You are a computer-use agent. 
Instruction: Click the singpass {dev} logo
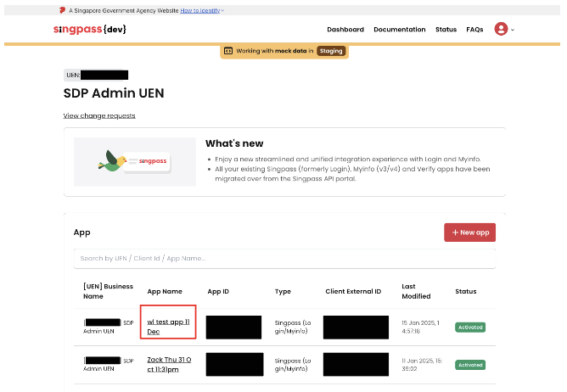click(90, 29)
